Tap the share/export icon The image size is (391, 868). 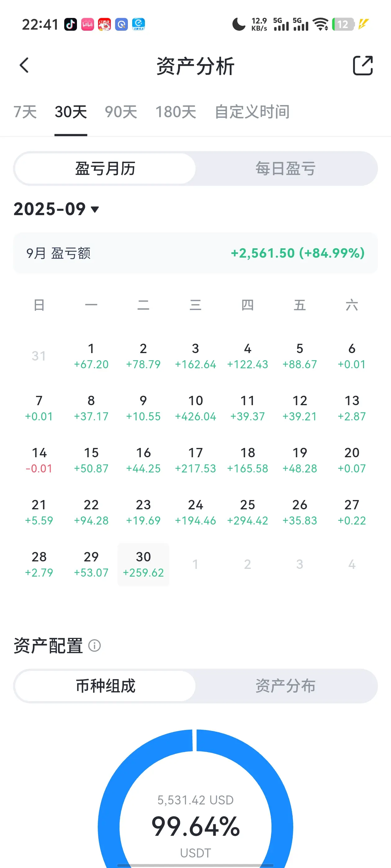[363, 65]
